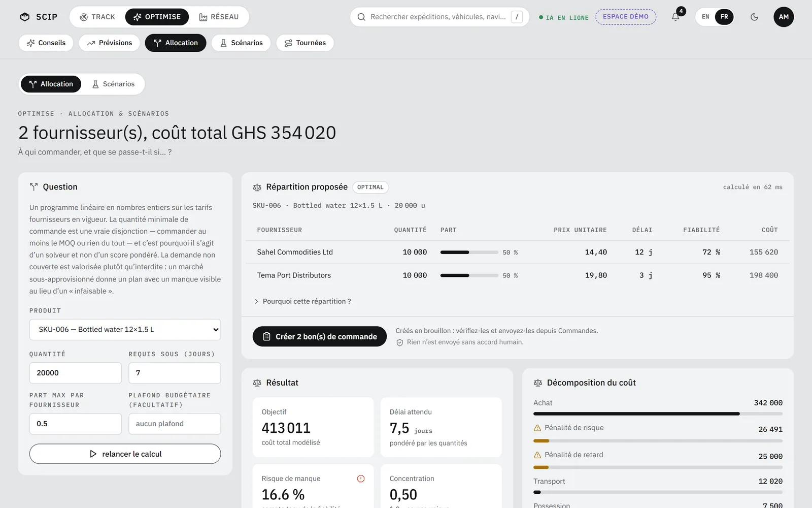Open the Produit SKU-006 dropdown
The image size is (812, 508).
click(125, 330)
